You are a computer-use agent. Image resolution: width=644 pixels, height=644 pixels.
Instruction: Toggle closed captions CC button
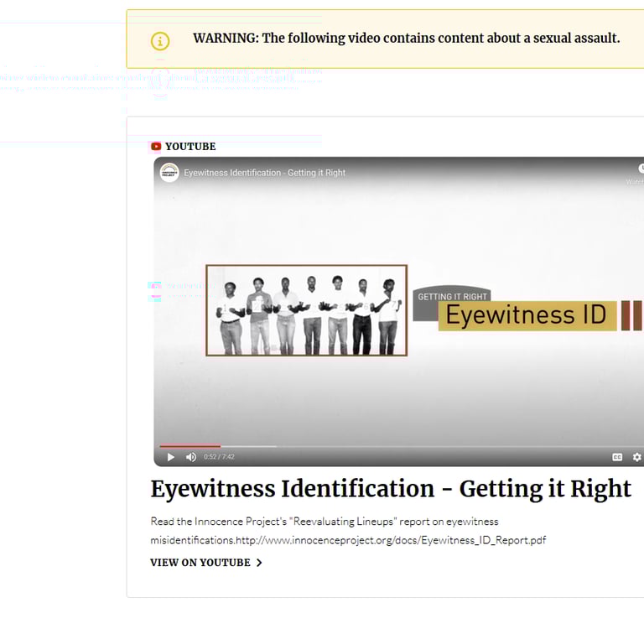[x=617, y=457]
